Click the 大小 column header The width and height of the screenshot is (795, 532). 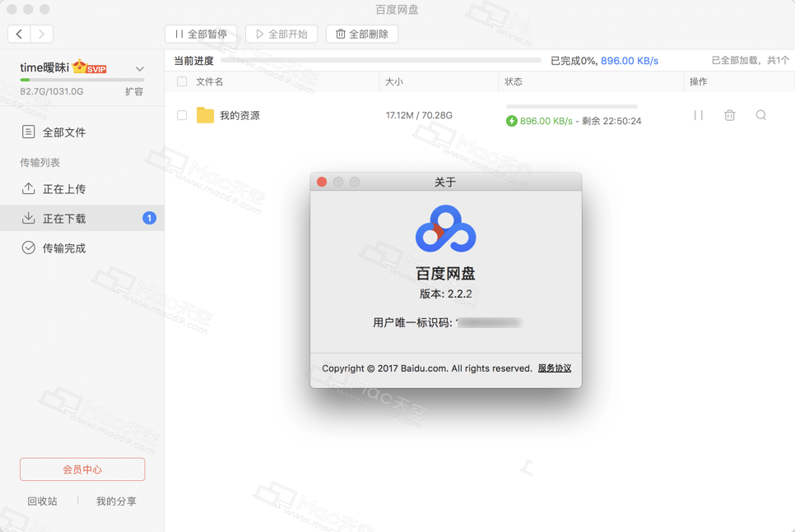(x=394, y=81)
